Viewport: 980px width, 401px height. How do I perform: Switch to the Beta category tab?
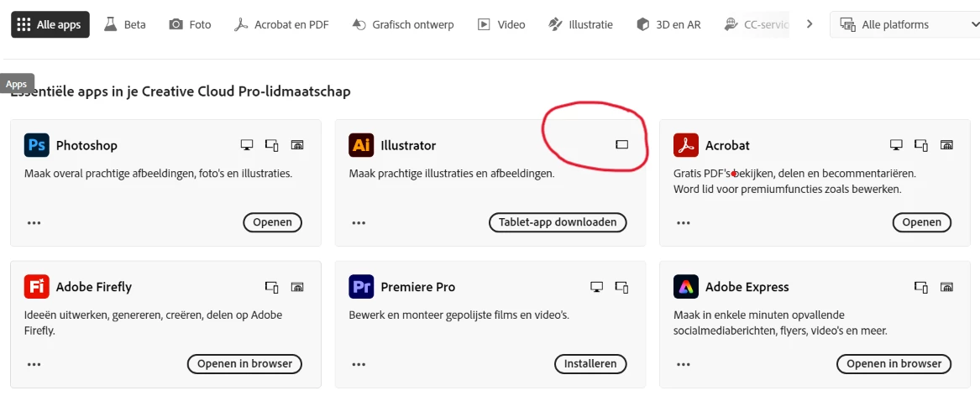(125, 25)
